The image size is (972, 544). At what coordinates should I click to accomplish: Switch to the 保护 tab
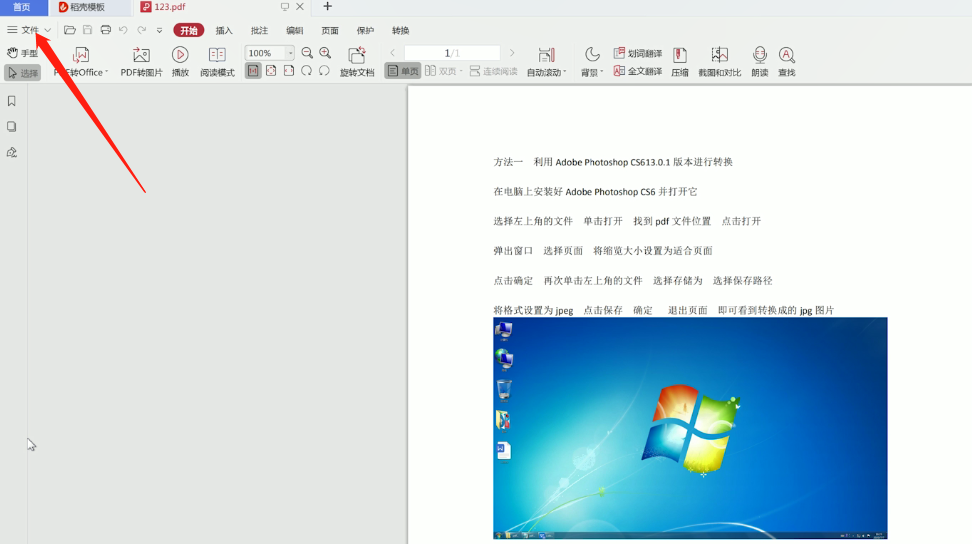click(x=365, y=30)
